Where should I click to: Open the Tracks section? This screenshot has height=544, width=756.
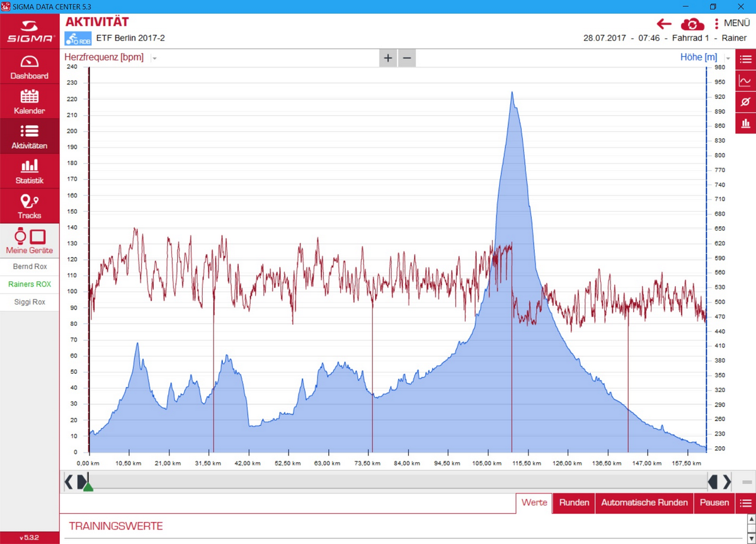[30, 206]
